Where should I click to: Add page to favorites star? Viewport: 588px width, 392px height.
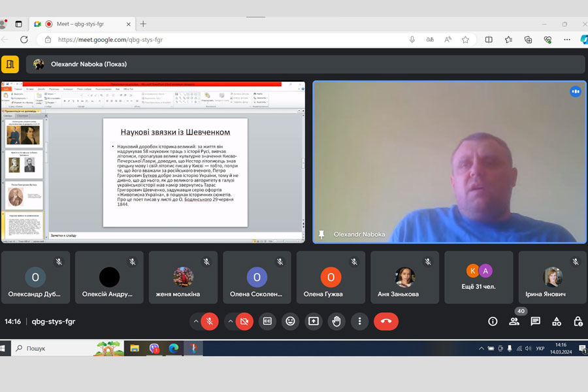[465, 39]
